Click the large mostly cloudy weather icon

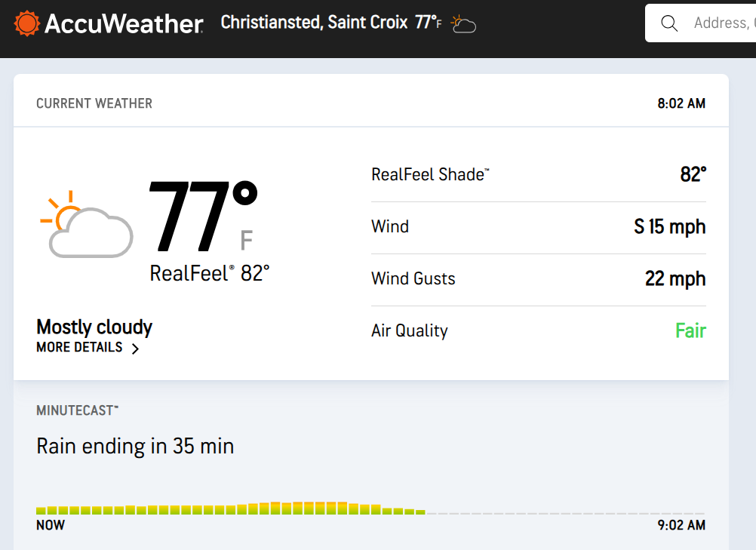tap(87, 224)
